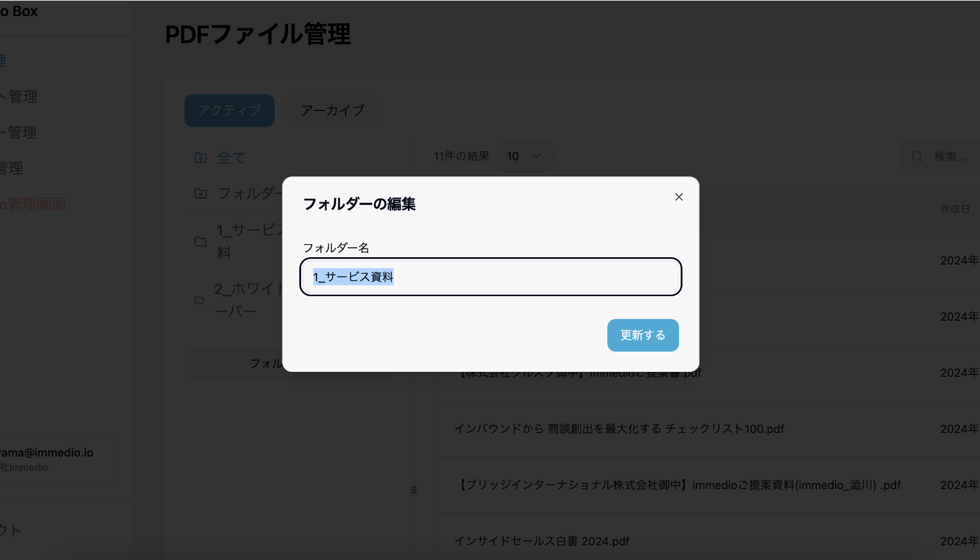This screenshot has width=980, height=560.
Task: Click the 作成日 column header
Action: point(955,209)
